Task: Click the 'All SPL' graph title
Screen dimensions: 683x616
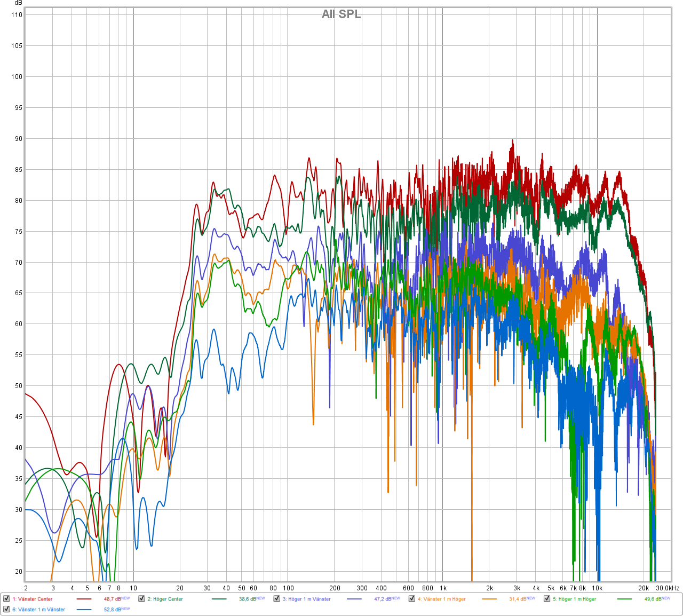Action: click(x=341, y=14)
